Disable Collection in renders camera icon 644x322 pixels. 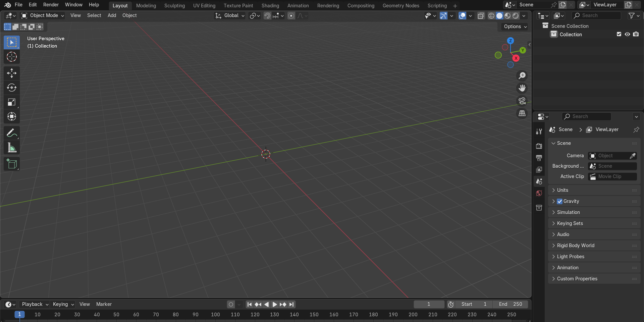click(x=636, y=34)
